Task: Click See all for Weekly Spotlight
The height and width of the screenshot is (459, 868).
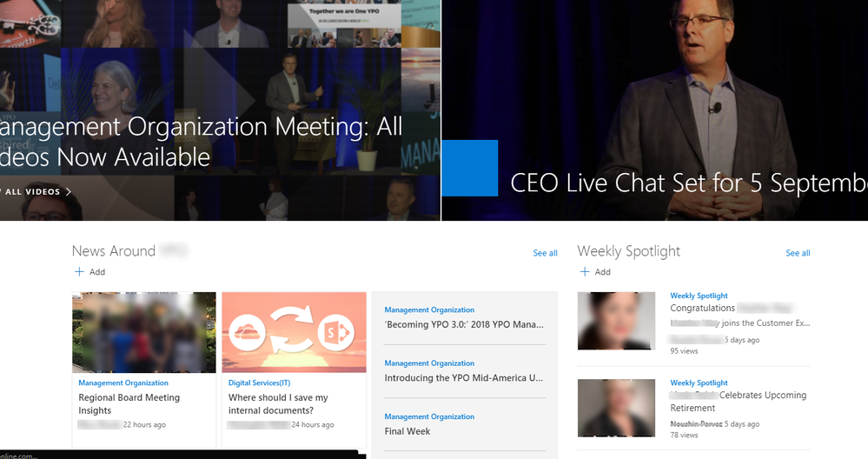Action: 798,253
